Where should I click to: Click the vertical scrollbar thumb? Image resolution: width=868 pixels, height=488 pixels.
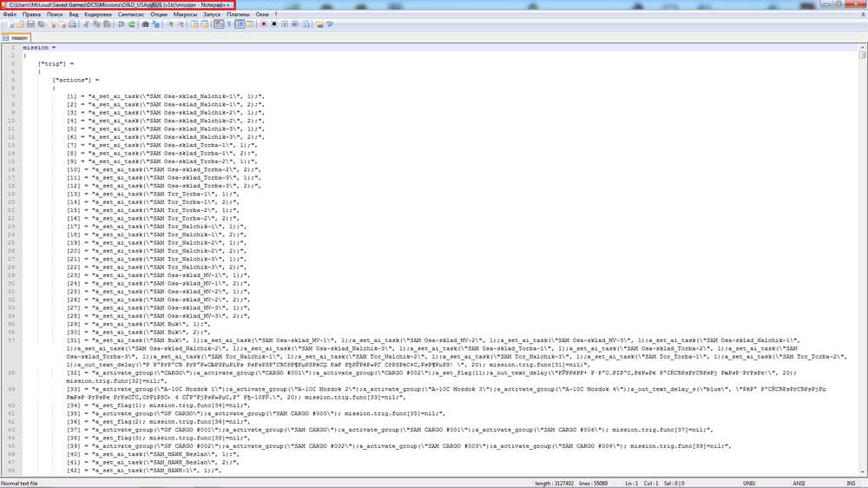863,55
